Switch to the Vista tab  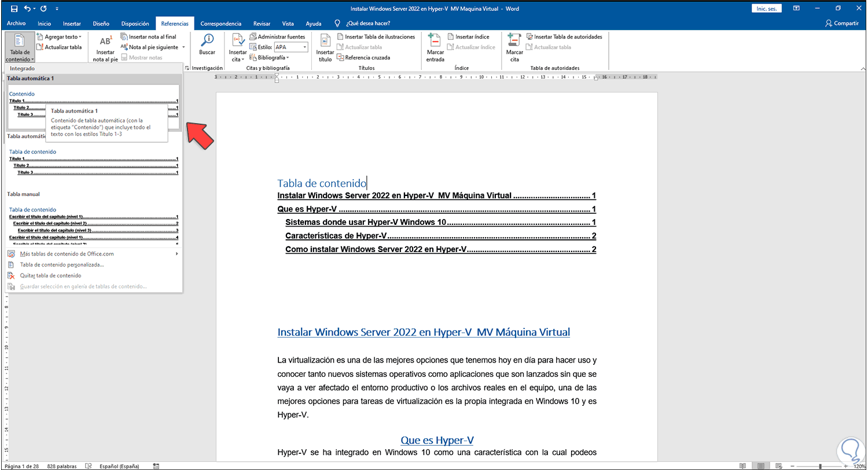pyautogui.click(x=288, y=24)
